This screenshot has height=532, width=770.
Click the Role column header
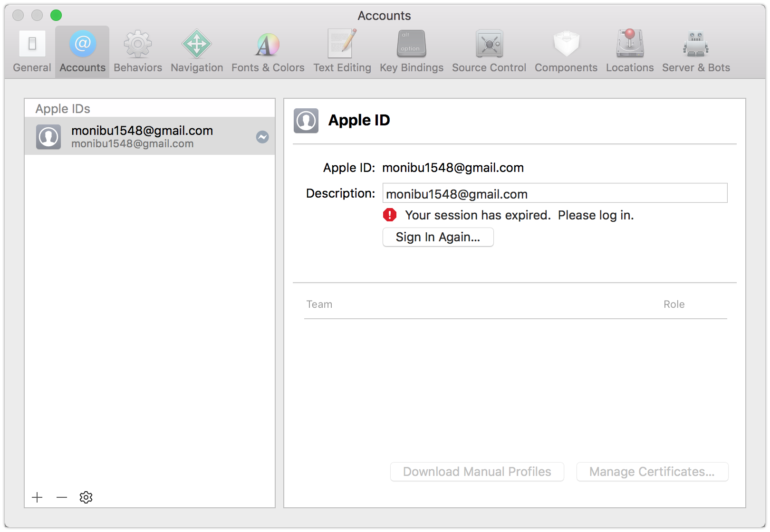pos(674,304)
